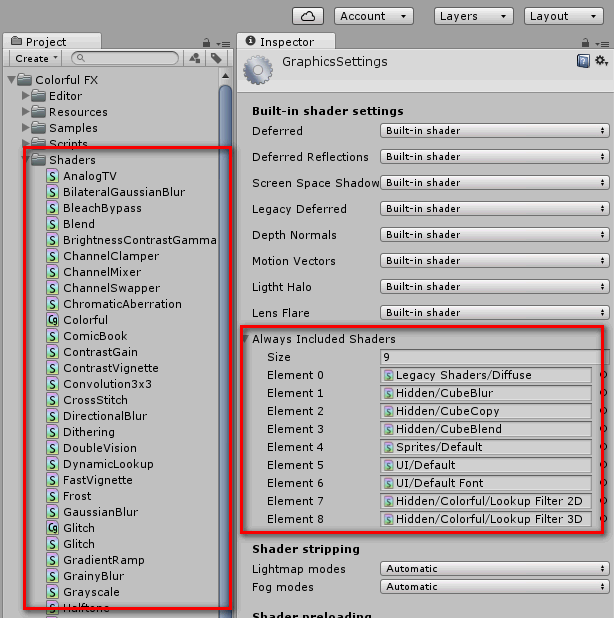Open the Create dropdown in Project panel
This screenshot has height=618, width=614.
[x=36, y=58]
